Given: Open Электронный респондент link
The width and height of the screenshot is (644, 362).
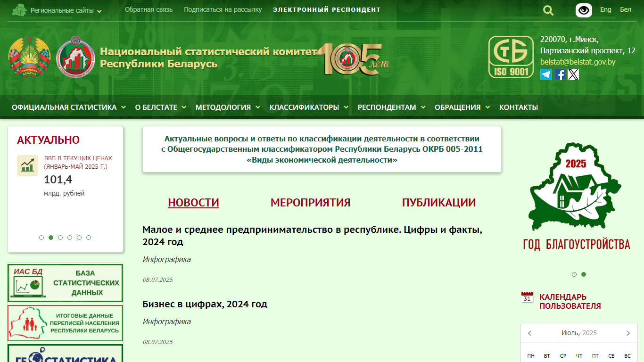Looking at the screenshot, I should pyautogui.click(x=327, y=9).
